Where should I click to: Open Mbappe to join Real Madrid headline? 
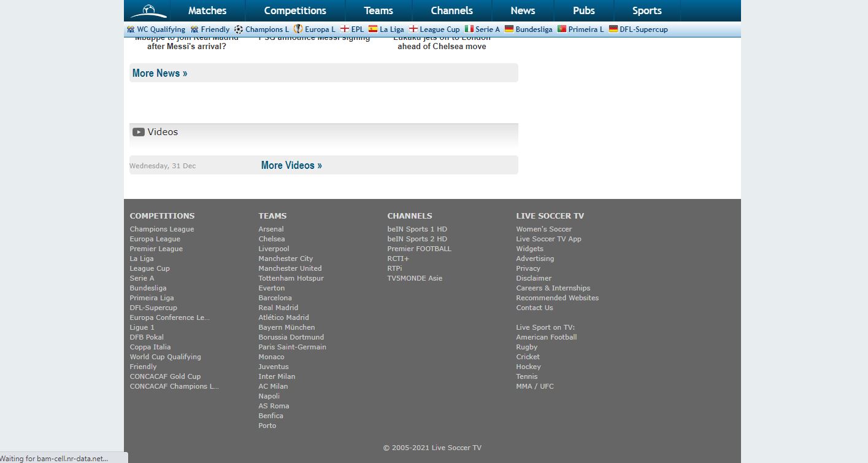(x=186, y=42)
